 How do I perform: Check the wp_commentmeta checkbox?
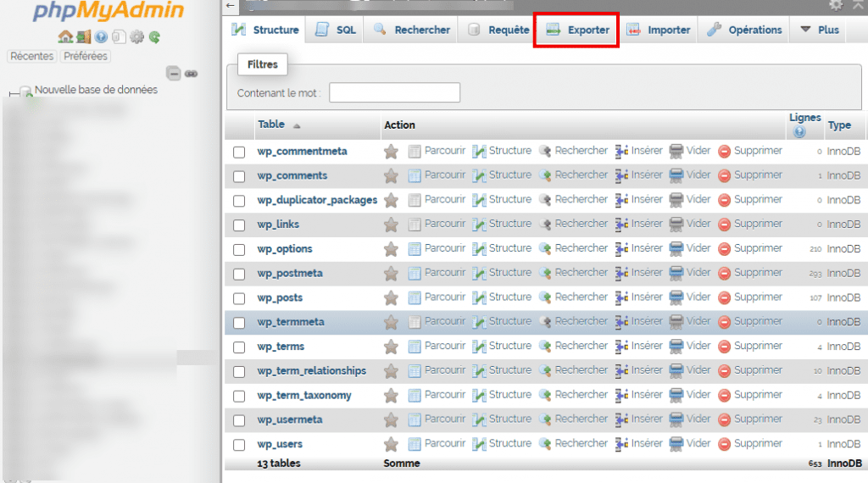pyautogui.click(x=239, y=153)
